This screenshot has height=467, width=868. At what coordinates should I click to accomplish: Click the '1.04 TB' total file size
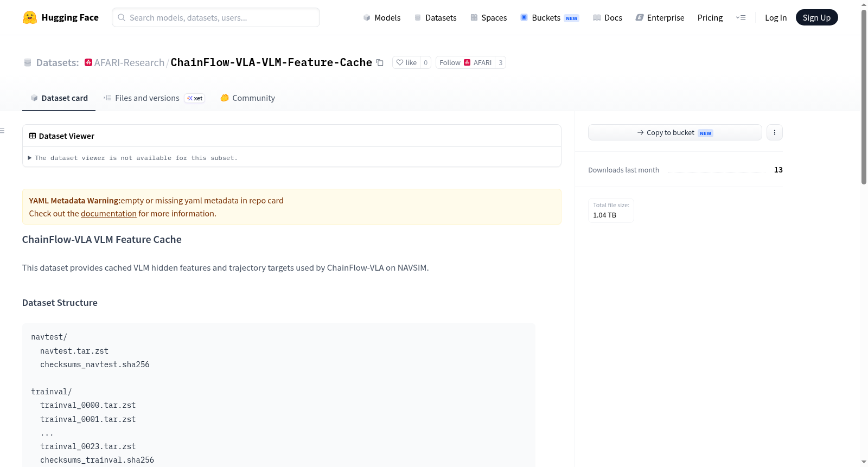[604, 215]
